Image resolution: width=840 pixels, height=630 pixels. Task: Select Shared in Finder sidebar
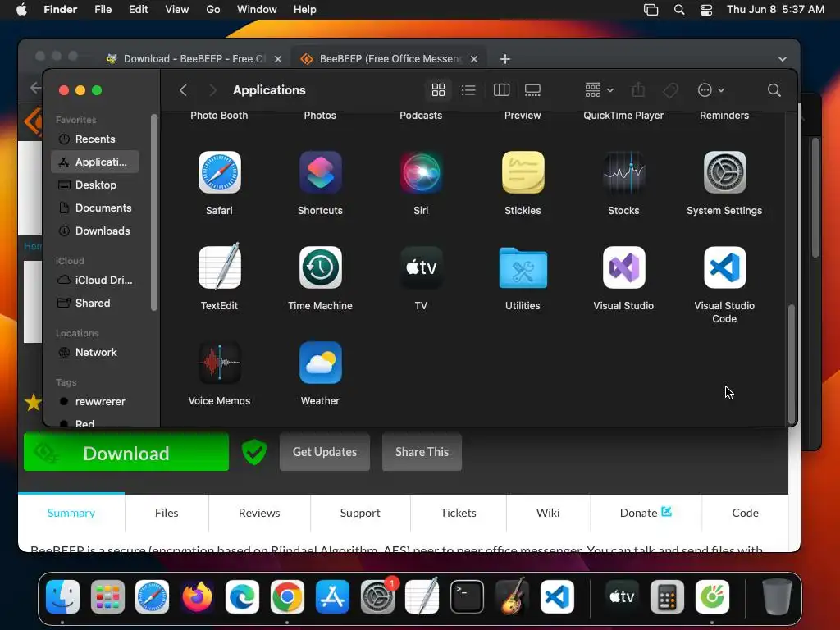95,304
